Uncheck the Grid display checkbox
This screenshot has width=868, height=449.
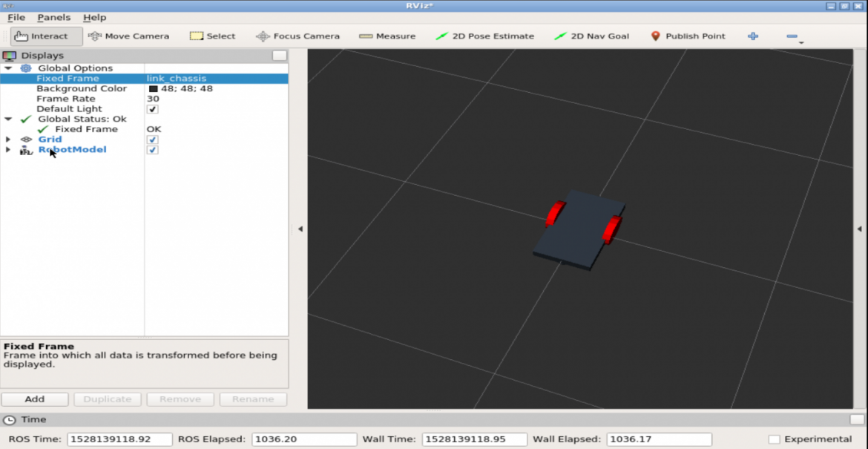pos(152,140)
